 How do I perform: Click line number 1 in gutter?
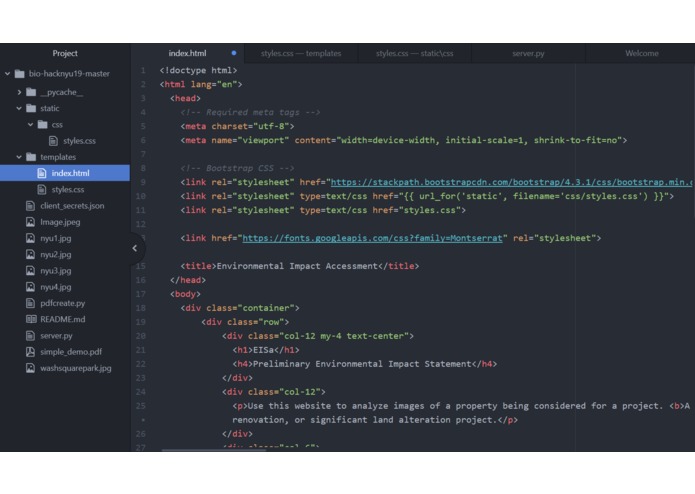(x=143, y=70)
